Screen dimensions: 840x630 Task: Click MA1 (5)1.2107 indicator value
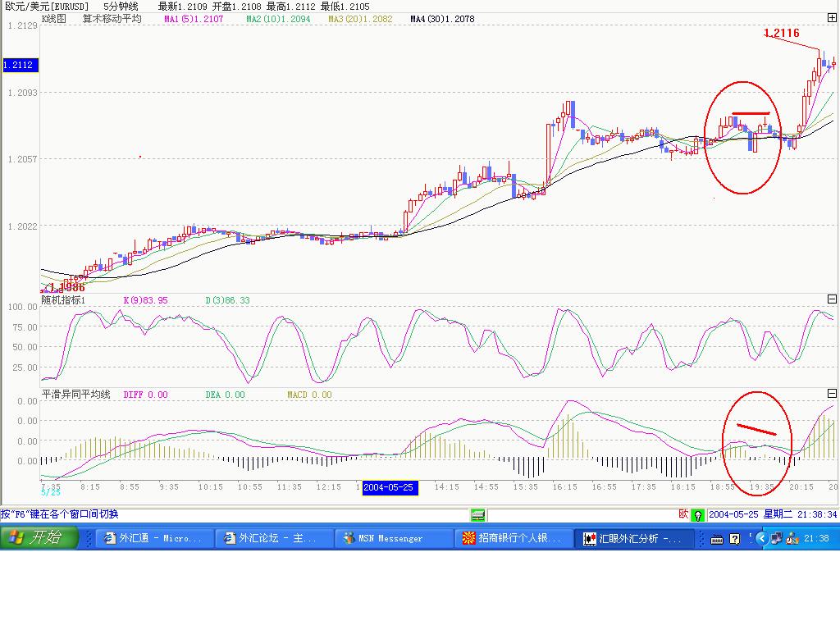pos(194,19)
